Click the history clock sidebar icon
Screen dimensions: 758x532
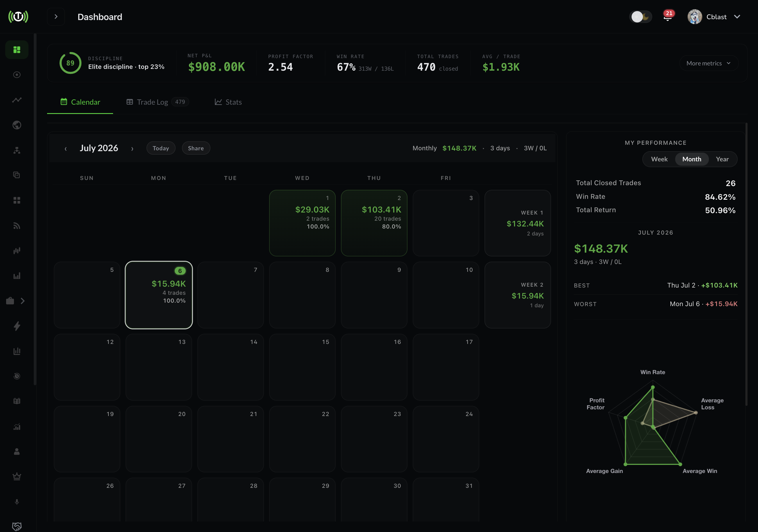pos(17,376)
